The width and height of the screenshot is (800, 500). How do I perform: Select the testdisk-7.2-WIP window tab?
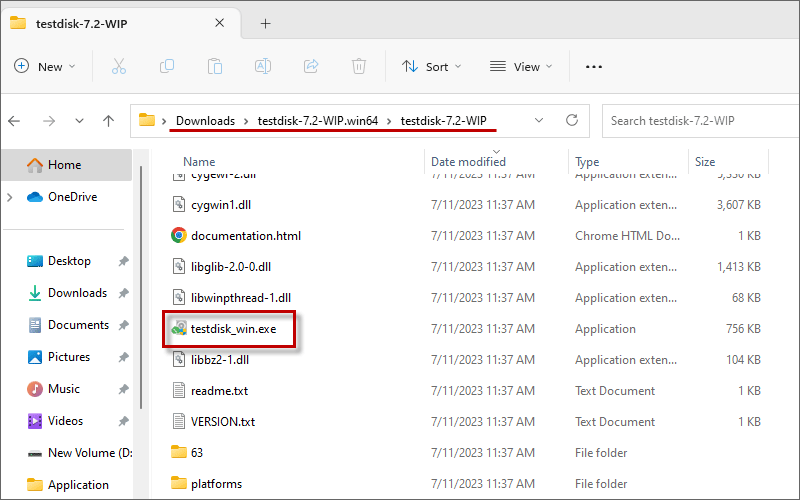coord(120,23)
